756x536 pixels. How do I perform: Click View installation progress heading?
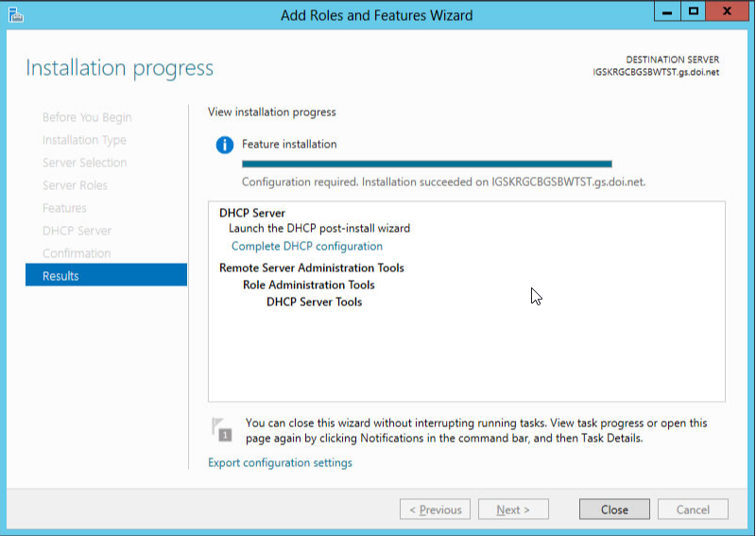pyautogui.click(x=272, y=112)
